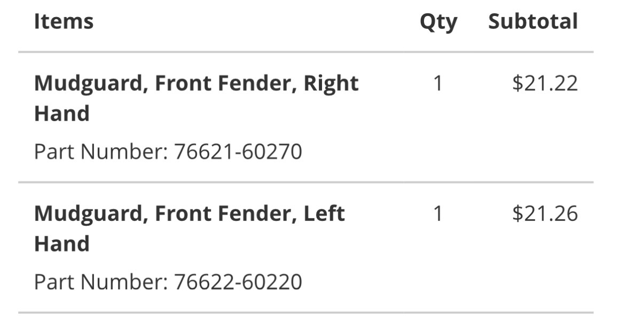
Task: Click the $21.22 subtotal amount
Action: [545, 84]
